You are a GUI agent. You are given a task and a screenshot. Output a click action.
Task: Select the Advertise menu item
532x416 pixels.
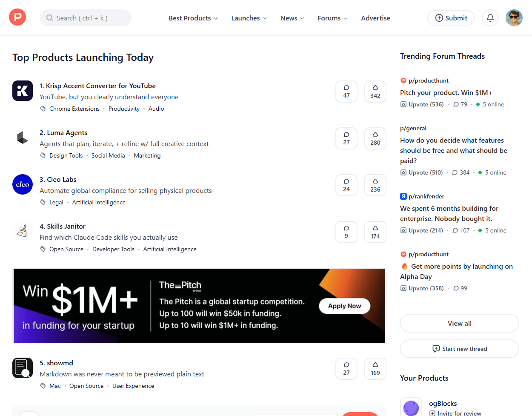tap(375, 18)
